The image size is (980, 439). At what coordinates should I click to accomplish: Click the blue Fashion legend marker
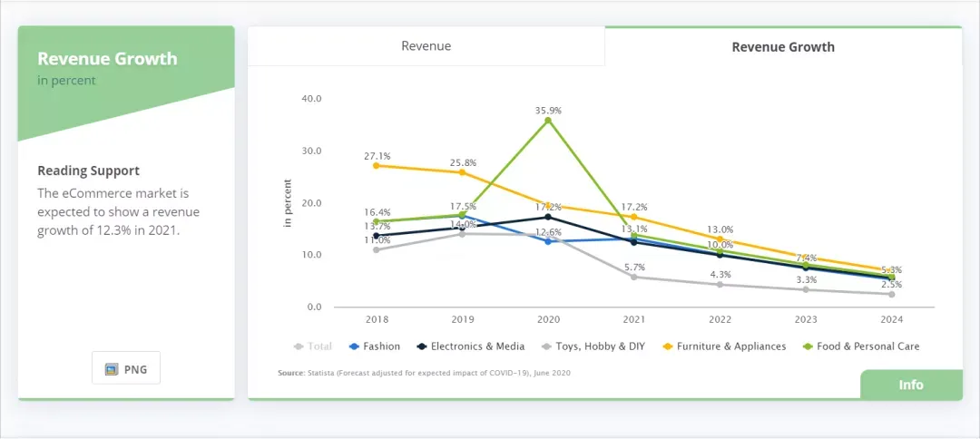[354, 346]
